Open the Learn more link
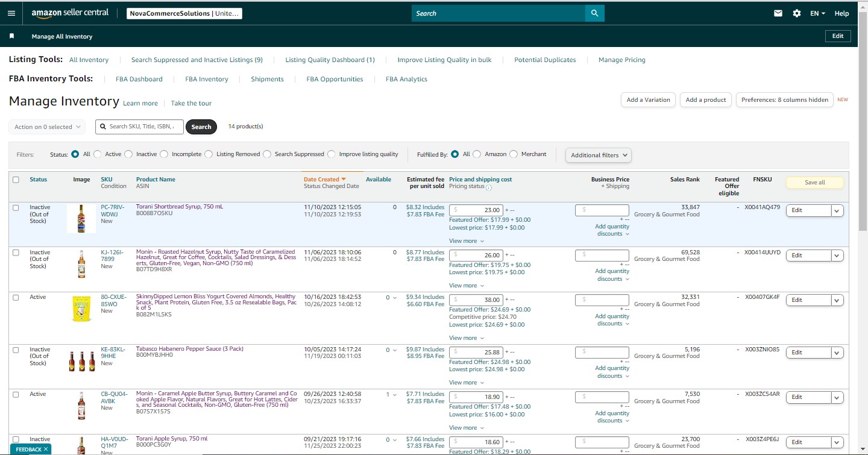This screenshot has height=455, width=868. pos(140,103)
